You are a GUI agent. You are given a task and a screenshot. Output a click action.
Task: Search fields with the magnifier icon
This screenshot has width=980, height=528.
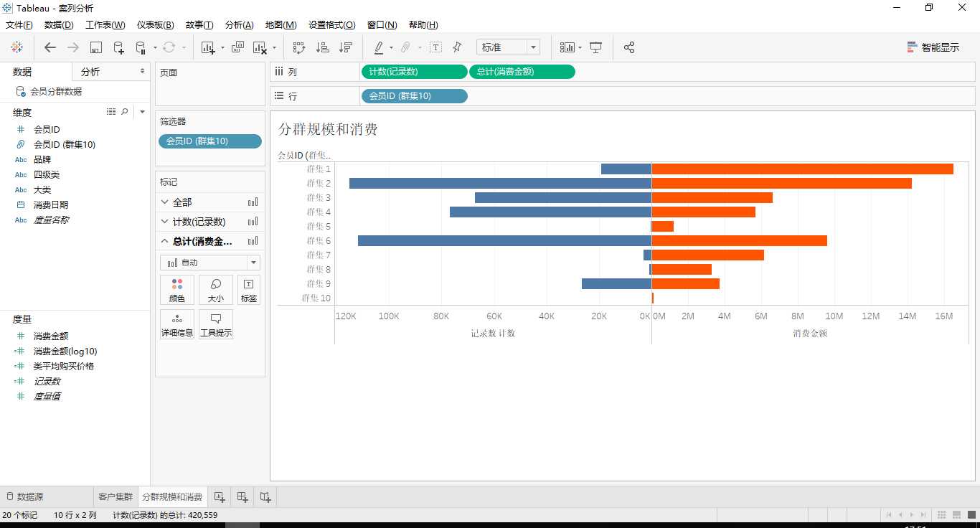(125, 112)
